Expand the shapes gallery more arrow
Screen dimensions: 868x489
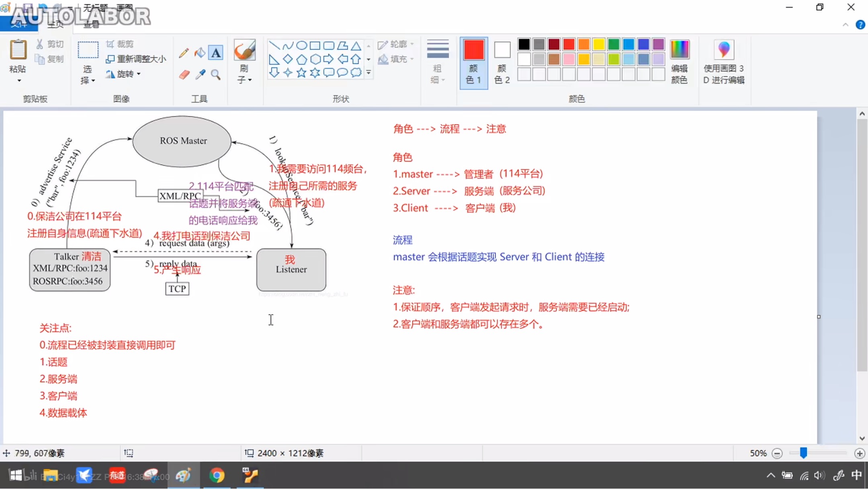click(x=368, y=73)
